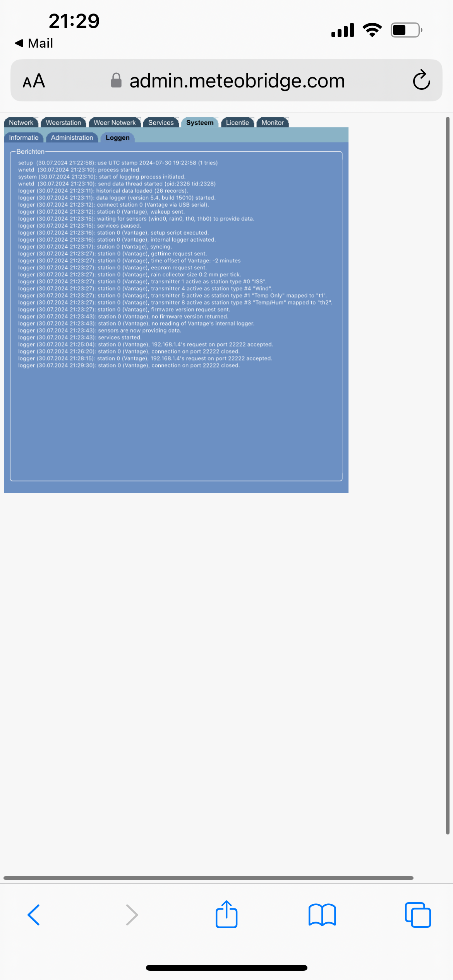Switch to the Monitor tab
The image size is (453, 980).
(273, 122)
